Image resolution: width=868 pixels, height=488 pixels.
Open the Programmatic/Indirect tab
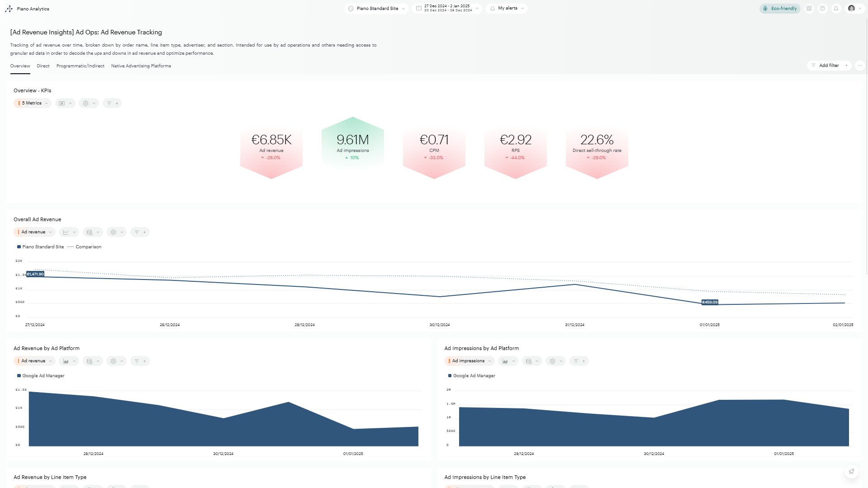pyautogui.click(x=80, y=66)
